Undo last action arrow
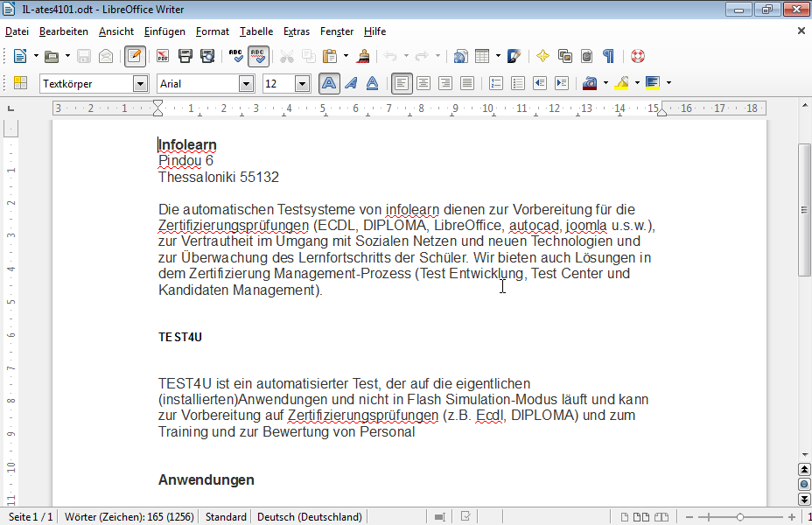The width and height of the screenshot is (812, 525). pyautogui.click(x=390, y=56)
